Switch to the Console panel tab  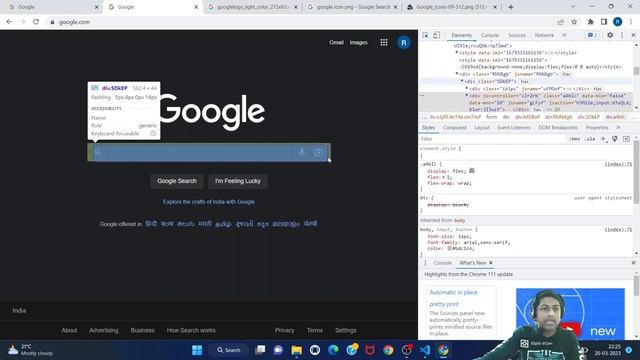click(x=490, y=36)
